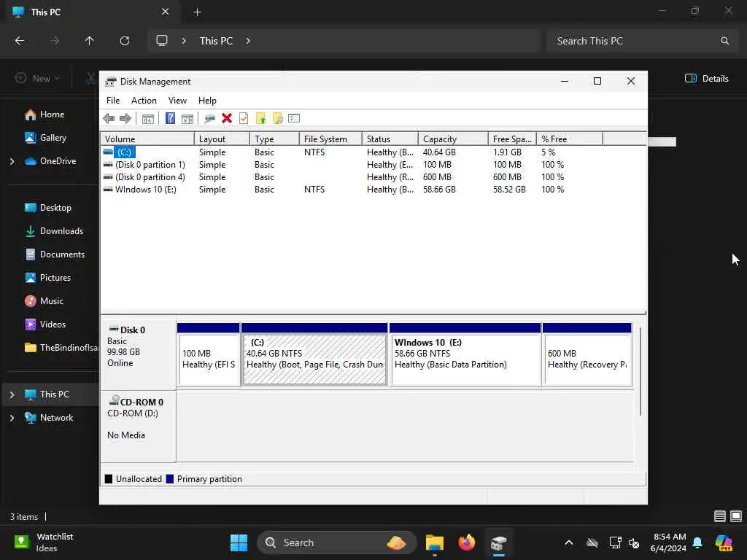Expand the chevron after This PC in address bar
The height and width of the screenshot is (560, 747).
pyautogui.click(x=248, y=41)
